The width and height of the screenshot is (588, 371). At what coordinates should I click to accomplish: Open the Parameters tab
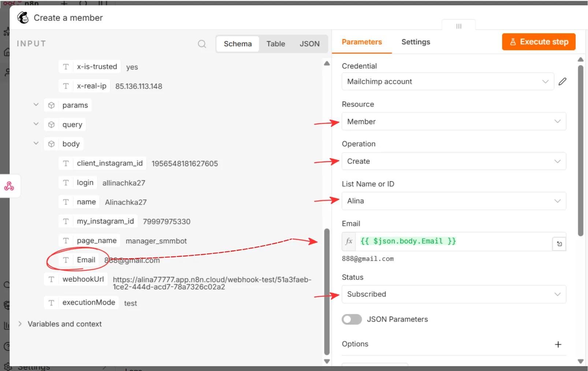[362, 42]
